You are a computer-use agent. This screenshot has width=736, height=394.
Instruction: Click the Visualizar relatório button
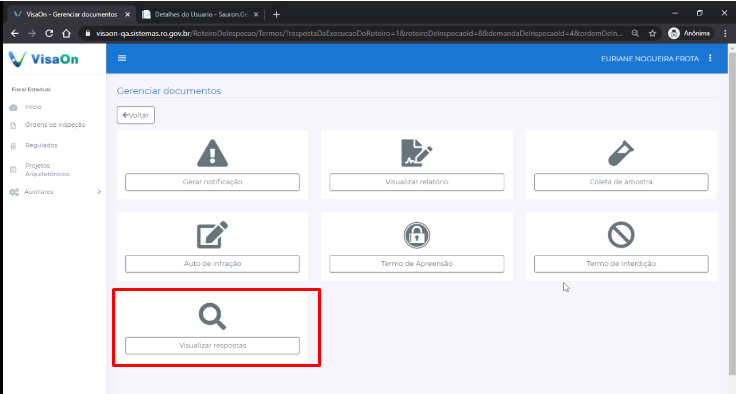coord(417,182)
